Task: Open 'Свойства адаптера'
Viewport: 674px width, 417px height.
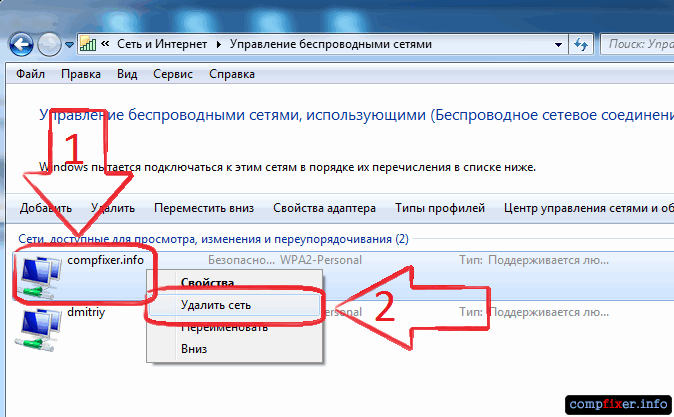Action: (x=325, y=208)
